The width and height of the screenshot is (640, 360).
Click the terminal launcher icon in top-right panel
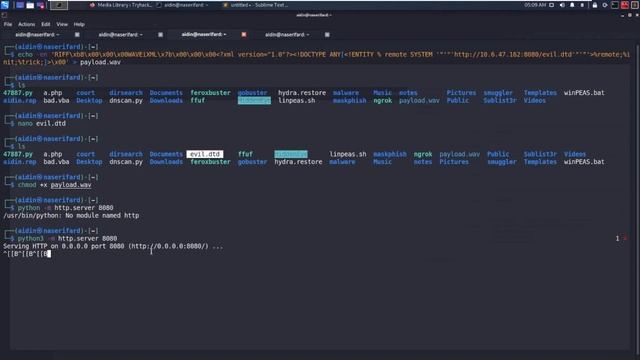(x=615, y=5)
